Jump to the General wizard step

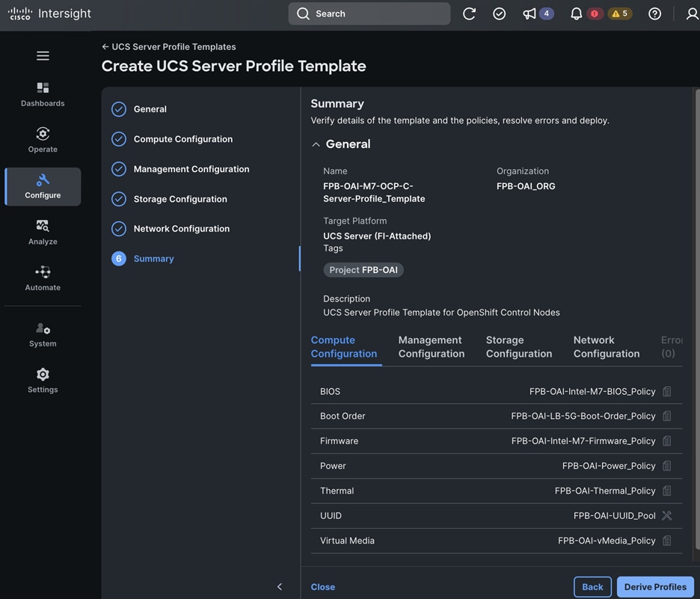click(x=139, y=109)
